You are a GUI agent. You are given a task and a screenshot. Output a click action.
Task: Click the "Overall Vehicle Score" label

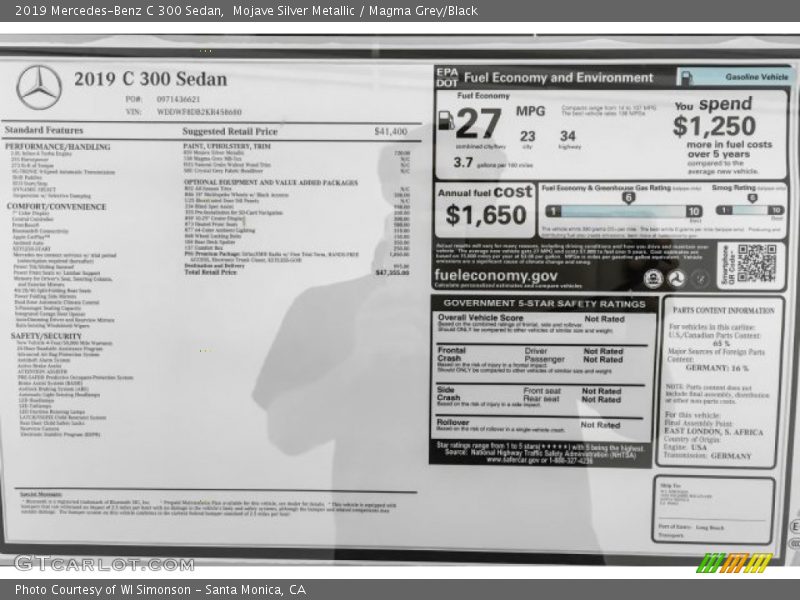481,317
